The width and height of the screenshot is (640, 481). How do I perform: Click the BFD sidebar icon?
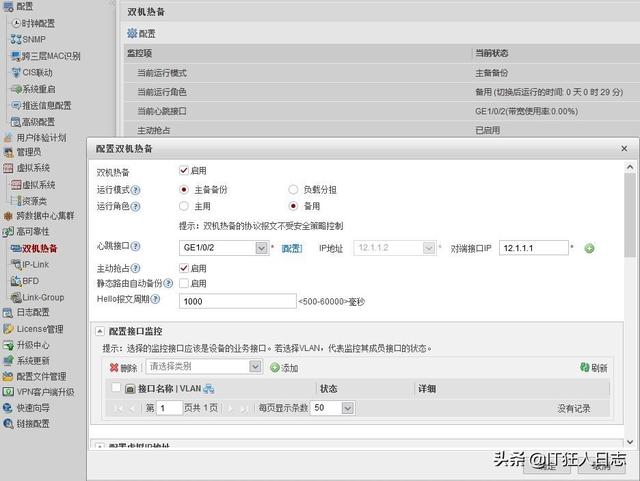pos(16,281)
